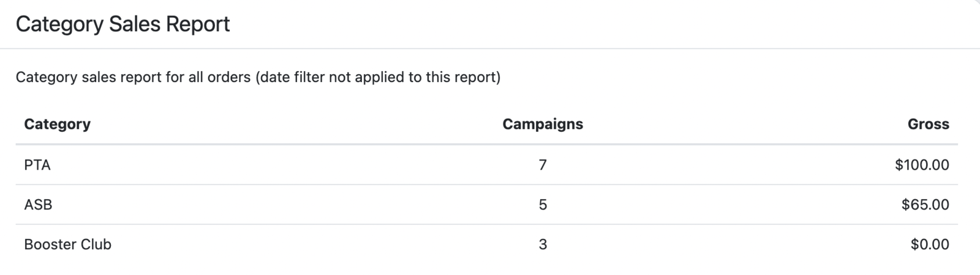Click ASB's campaign count of 5

click(543, 205)
